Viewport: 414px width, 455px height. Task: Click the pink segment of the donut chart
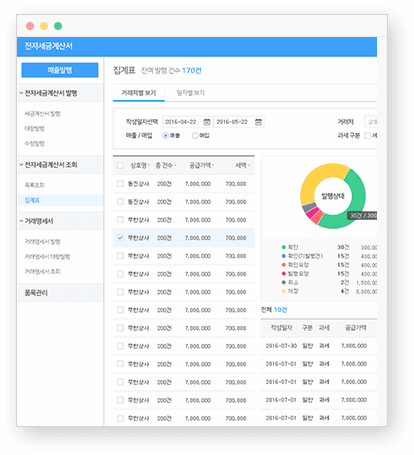tap(313, 214)
